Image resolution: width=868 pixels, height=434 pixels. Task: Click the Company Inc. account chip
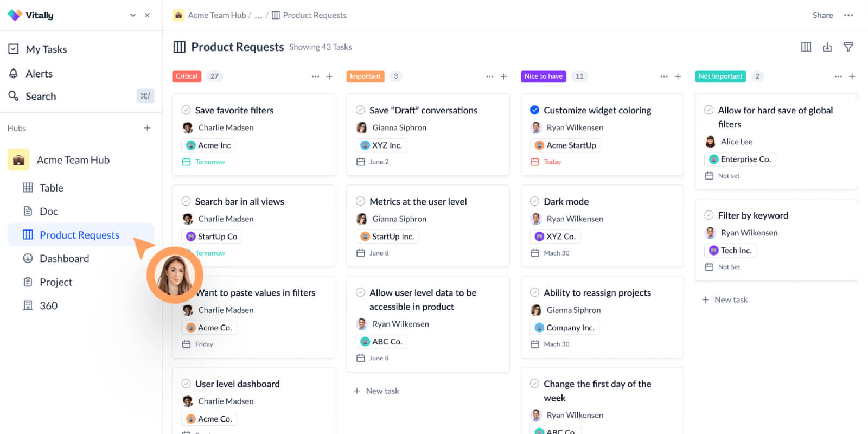[565, 328]
